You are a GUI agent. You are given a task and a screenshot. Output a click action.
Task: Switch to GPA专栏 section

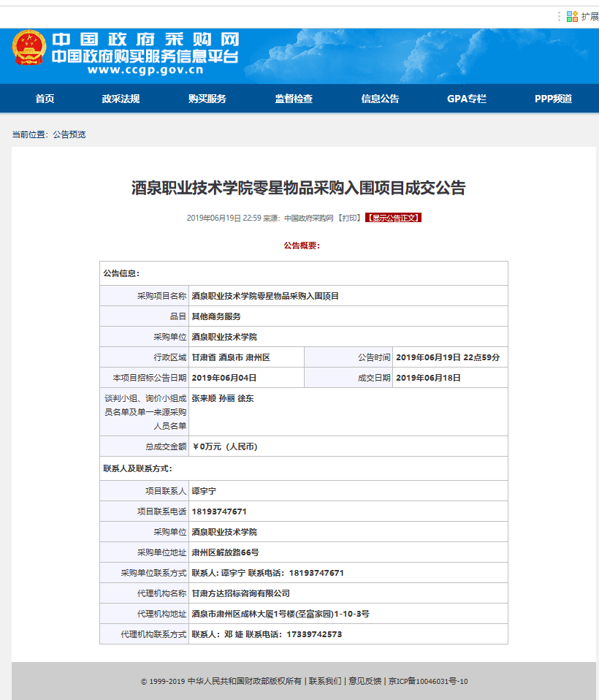(x=466, y=99)
